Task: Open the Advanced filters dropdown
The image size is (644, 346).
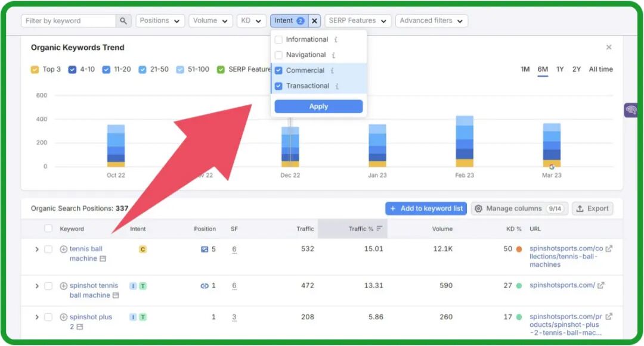Action: 431,21
